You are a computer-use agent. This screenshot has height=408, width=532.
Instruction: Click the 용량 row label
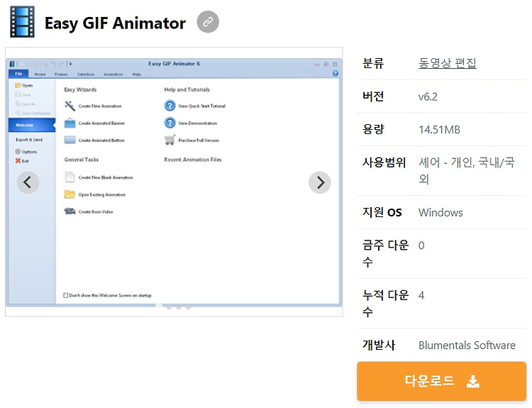pyautogui.click(x=373, y=129)
